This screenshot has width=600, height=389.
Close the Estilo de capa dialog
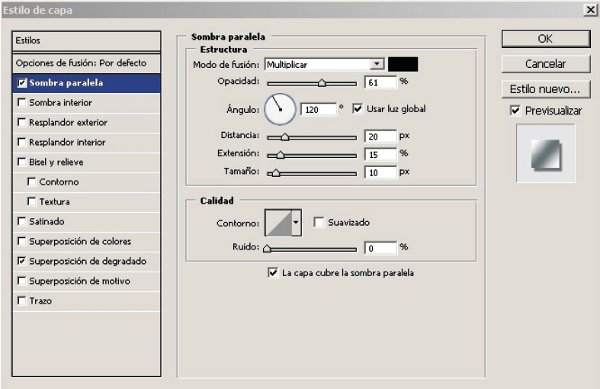point(591,10)
